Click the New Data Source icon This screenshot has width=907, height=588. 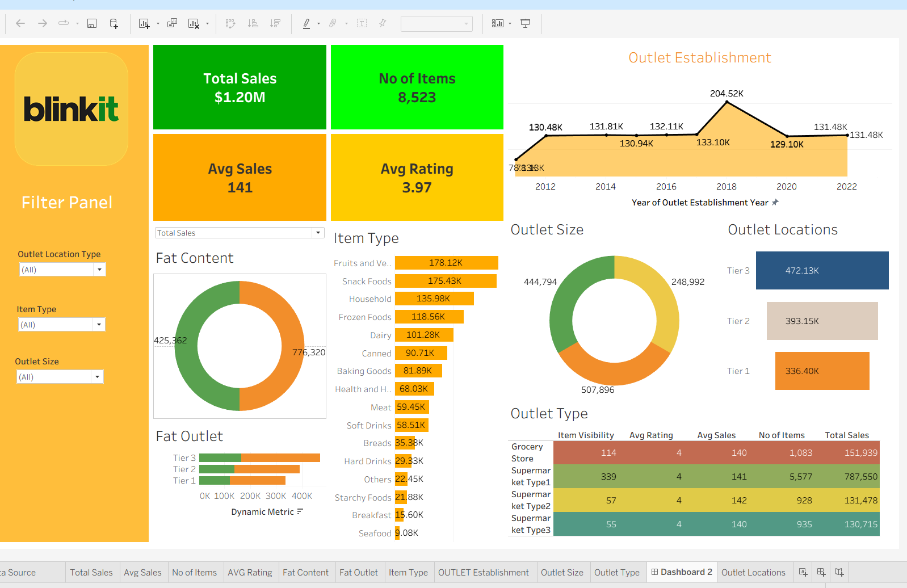coord(114,23)
